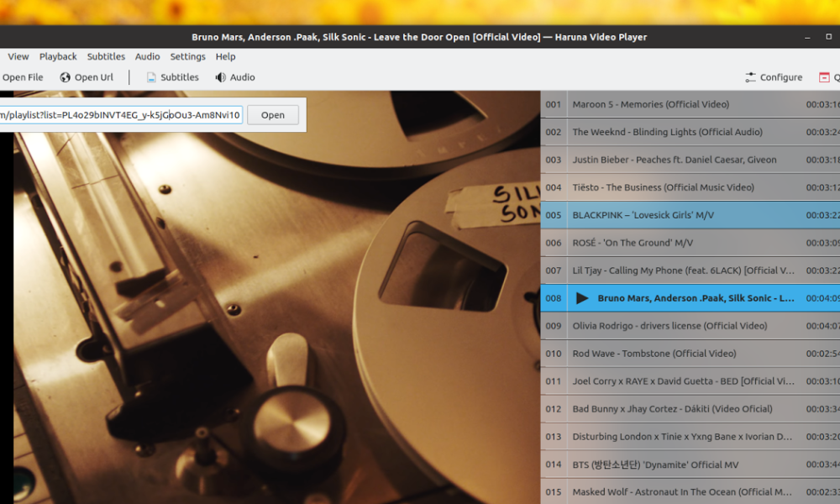This screenshot has height=504, width=840.
Task: Click track number 011 in the playlist
Action: (554, 381)
